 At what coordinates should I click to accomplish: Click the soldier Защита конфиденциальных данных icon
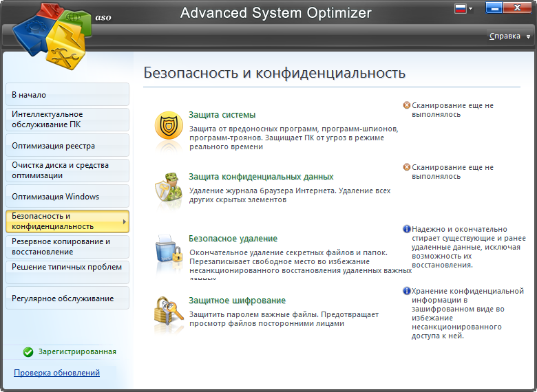click(x=169, y=188)
